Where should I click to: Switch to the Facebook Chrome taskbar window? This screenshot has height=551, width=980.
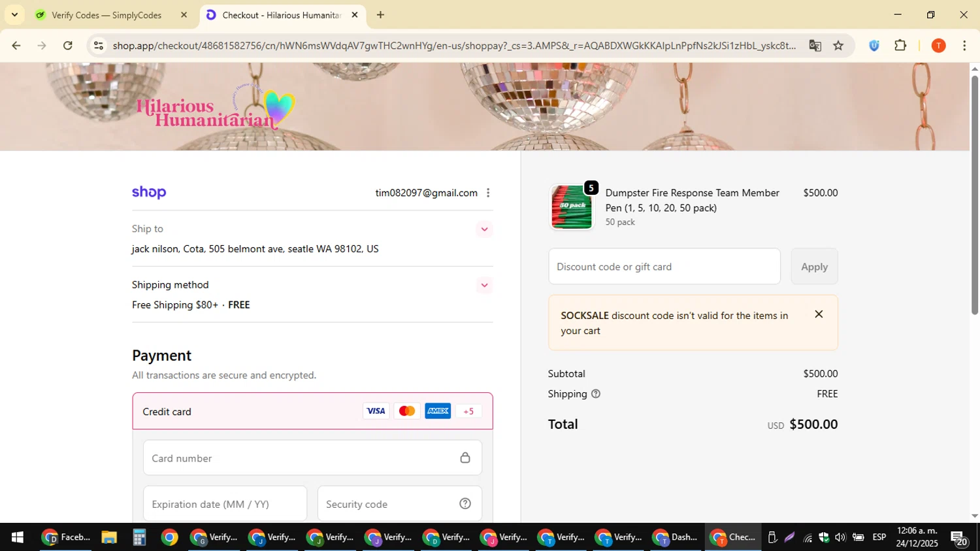pyautogui.click(x=65, y=537)
